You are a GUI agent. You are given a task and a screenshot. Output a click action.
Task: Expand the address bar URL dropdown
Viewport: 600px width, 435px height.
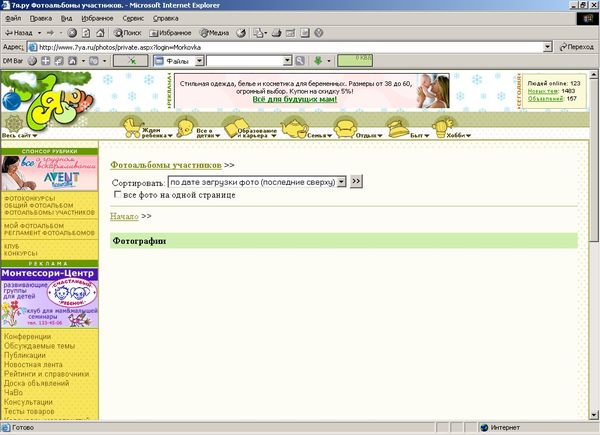coord(546,47)
